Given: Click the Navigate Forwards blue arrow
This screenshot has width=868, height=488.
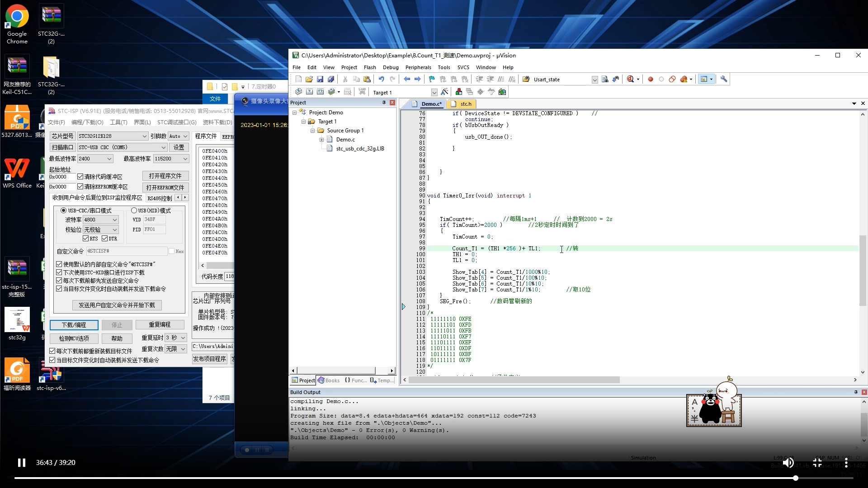Looking at the screenshot, I should coord(418,79).
